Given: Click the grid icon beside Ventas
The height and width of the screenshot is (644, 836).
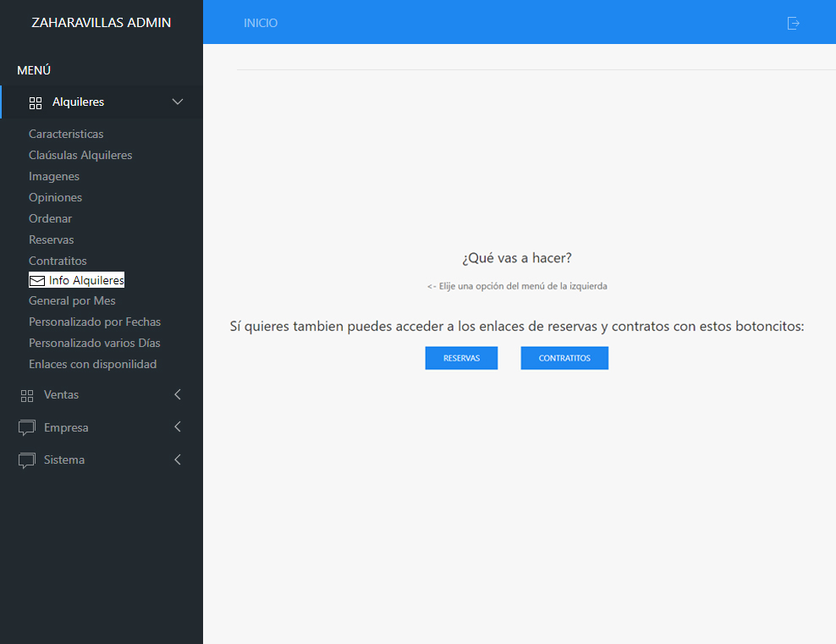Looking at the screenshot, I should 27,395.
